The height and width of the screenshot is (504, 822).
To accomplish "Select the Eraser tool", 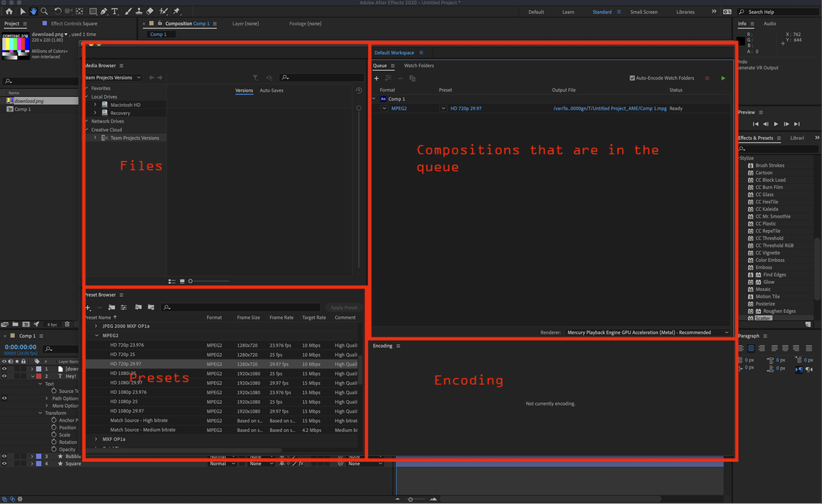I will point(150,11).
